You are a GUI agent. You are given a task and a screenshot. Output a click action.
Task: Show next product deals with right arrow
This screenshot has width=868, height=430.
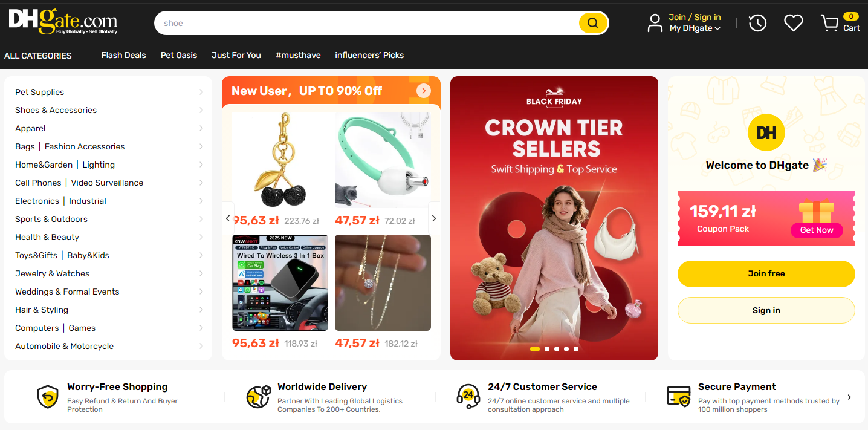[434, 218]
